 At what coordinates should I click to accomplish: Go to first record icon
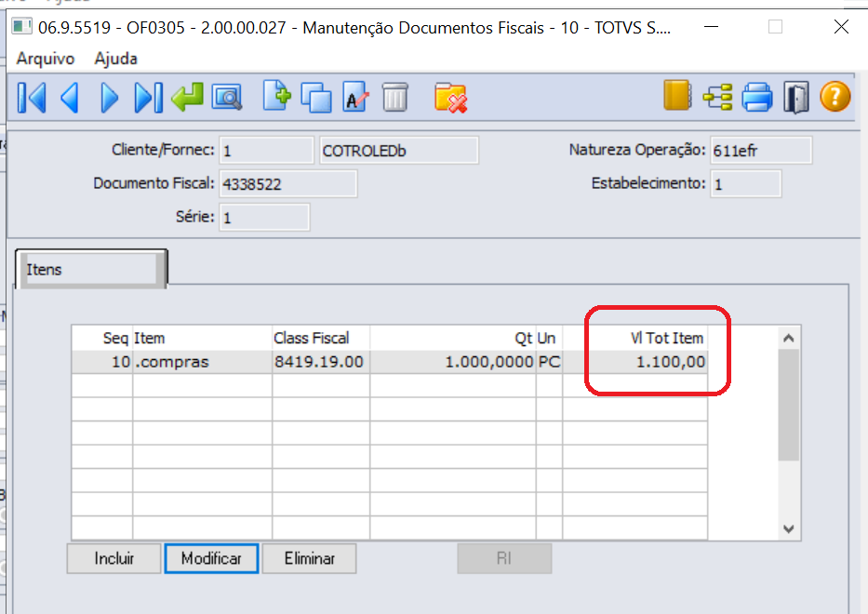coord(32,98)
